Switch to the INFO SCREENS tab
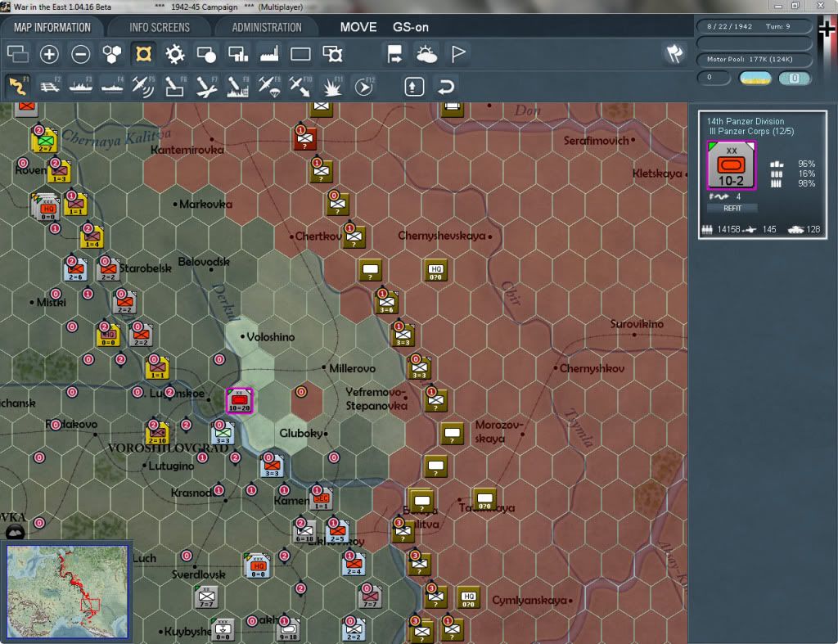 point(160,27)
